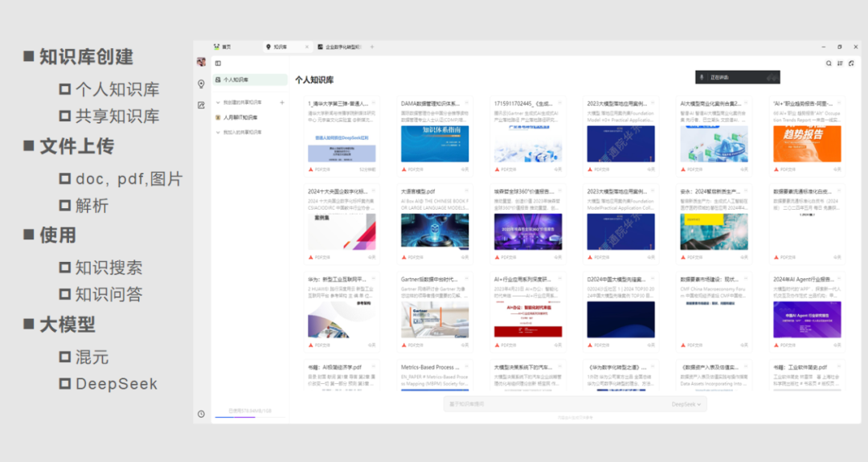Viewport: 868px width, 462px height.
Task: Collapse the 我创建的共享知识库 section
Action: coord(218,102)
